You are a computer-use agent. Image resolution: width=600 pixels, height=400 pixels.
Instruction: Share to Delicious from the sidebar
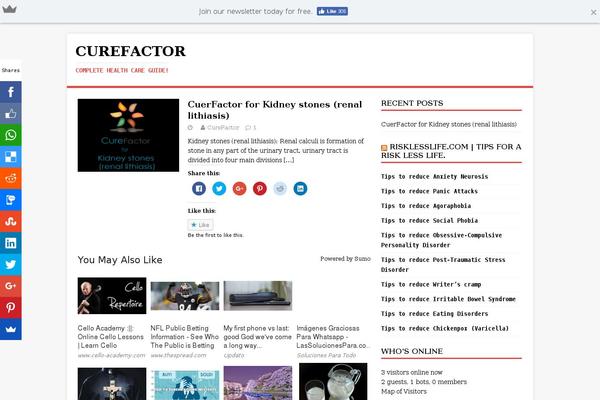click(11, 157)
